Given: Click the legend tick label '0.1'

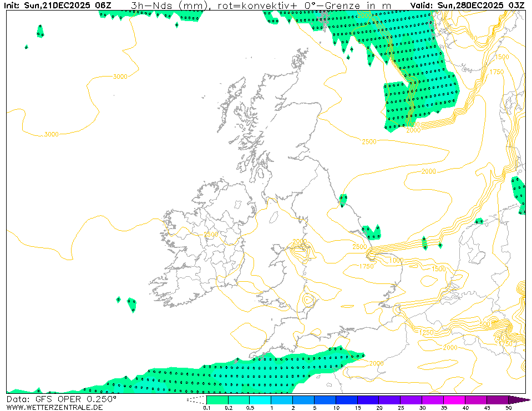Looking at the screenshot, I should click(206, 408).
